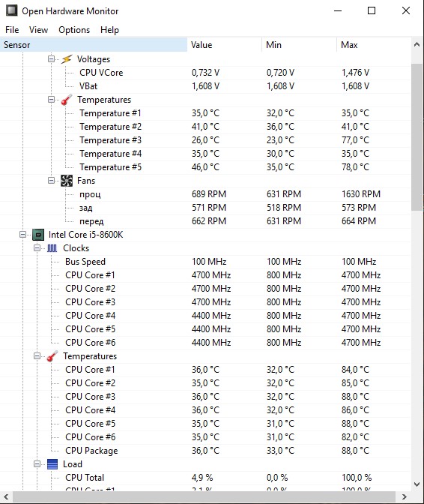Image resolution: width=424 pixels, height=504 pixels.
Task: Click the motherboard Temperatures thermometer icon
Action: pos(67,100)
